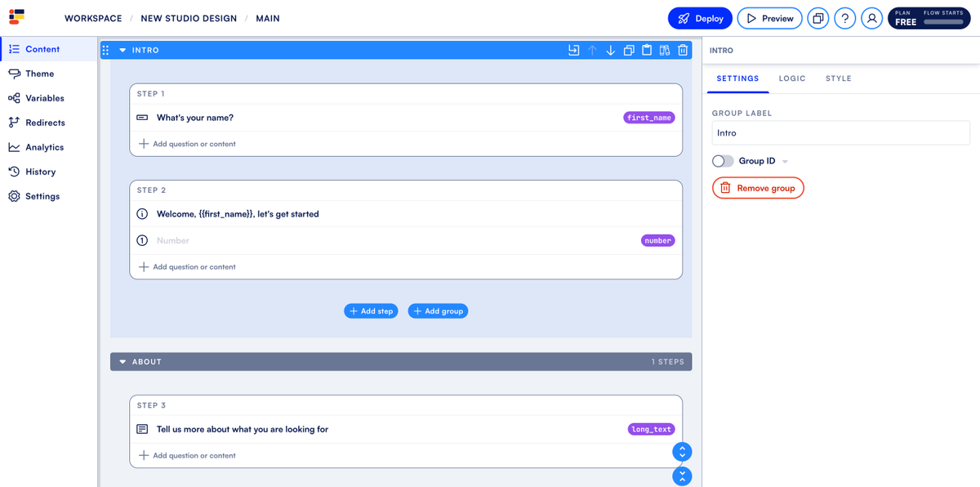The height and width of the screenshot is (487, 980).
Task: Click the Content list icon in sidebar
Action: [14, 49]
